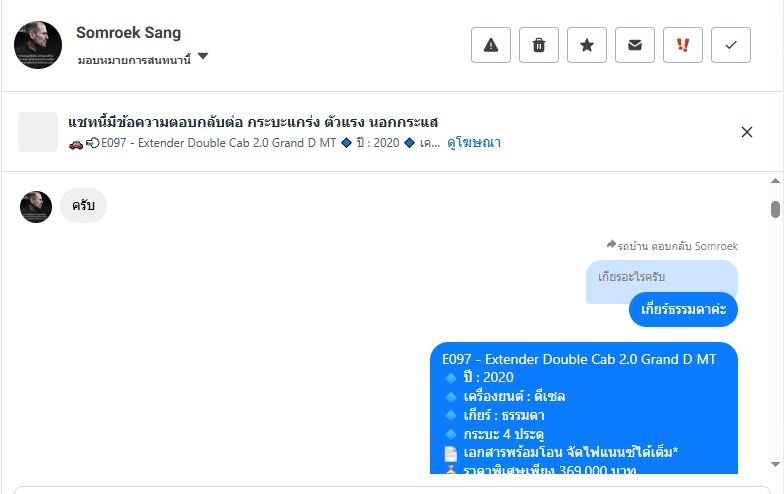Star this conversation
The image size is (784, 494).
(587, 45)
